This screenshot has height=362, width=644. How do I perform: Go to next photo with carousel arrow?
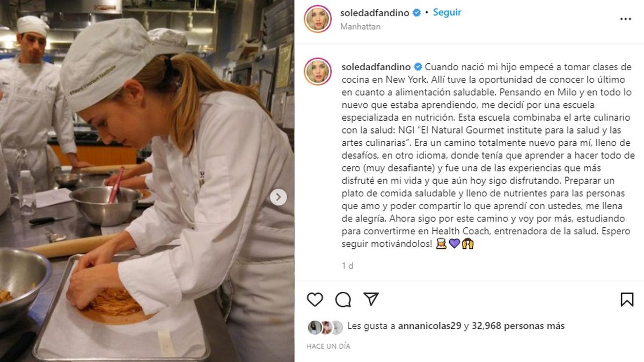278,197
